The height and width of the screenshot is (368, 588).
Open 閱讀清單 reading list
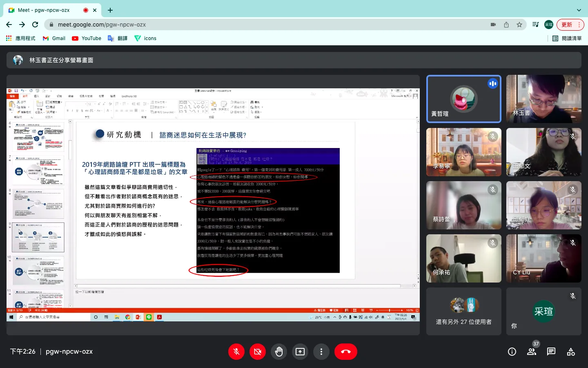point(567,38)
